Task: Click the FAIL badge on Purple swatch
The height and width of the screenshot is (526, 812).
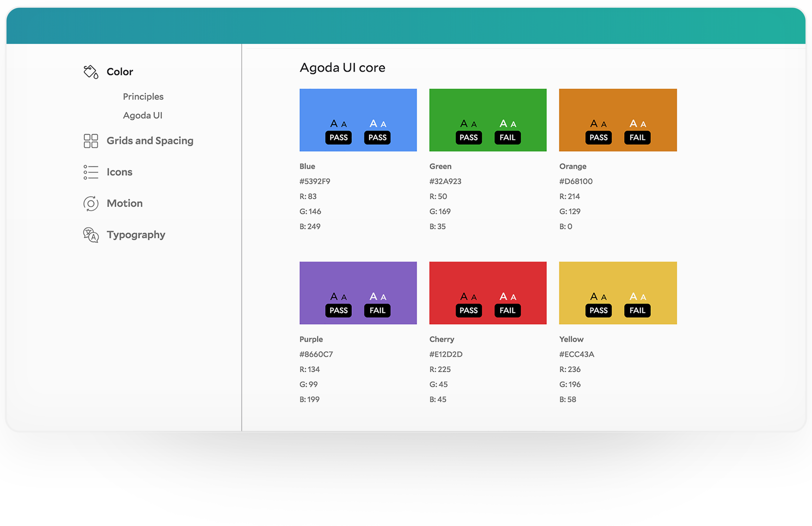Action: coord(377,310)
